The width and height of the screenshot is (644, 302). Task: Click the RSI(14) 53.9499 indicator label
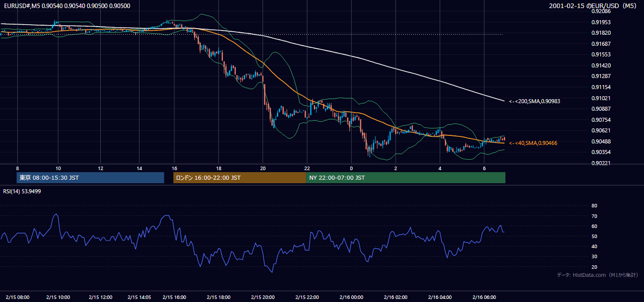tap(22, 191)
